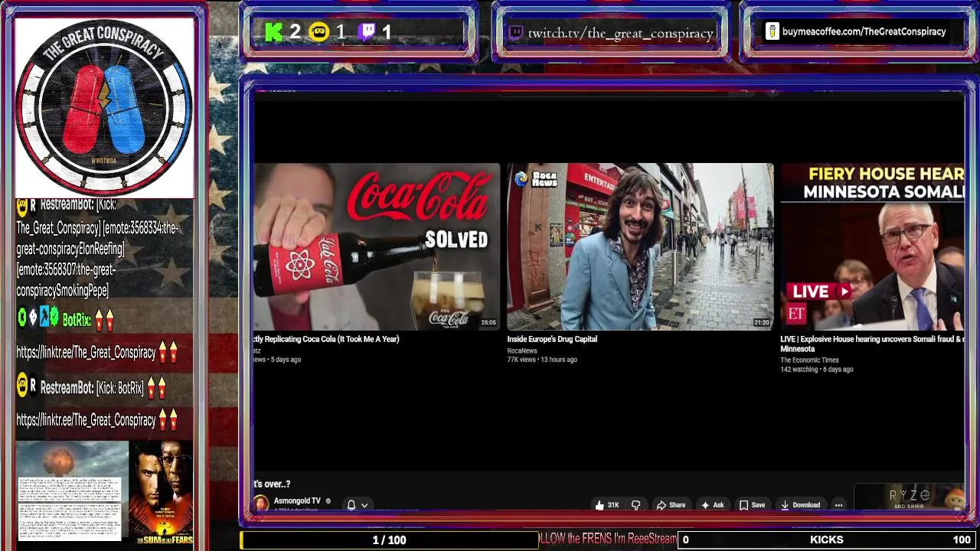This screenshot has width=980, height=551.
Task: Click the Ask sparkle button
Action: point(712,505)
